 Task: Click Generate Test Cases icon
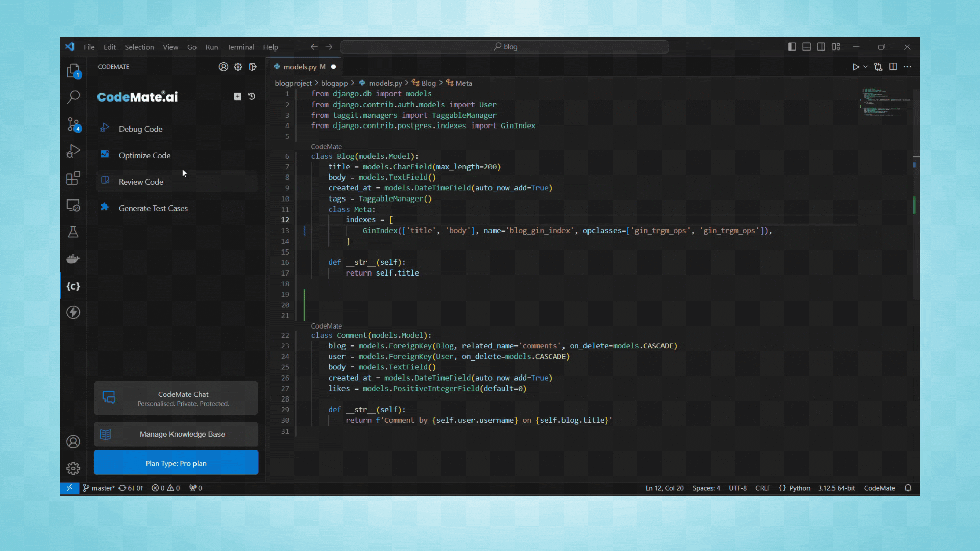(105, 207)
